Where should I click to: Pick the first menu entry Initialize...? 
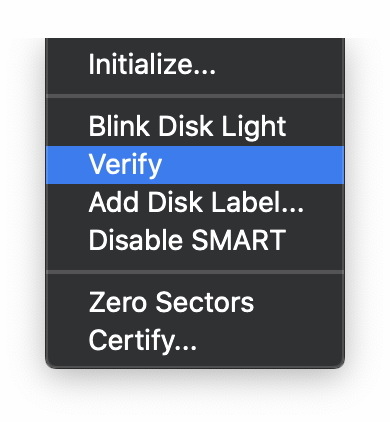[195, 64]
